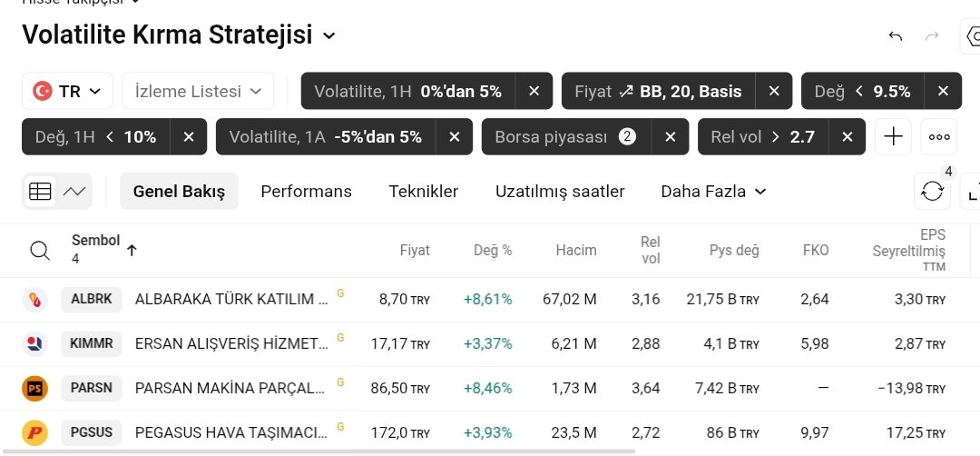The height and width of the screenshot is (456, 980).
Task: Click the PGSUS Pegasus logo icon
Action: 35,433
